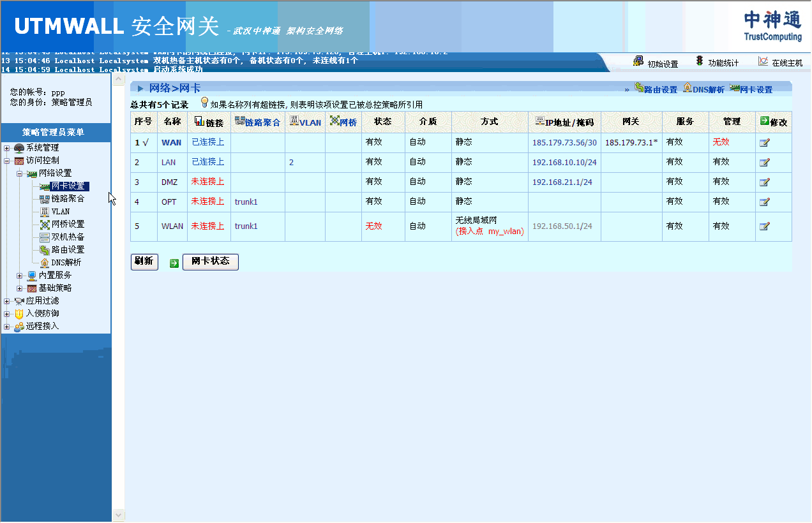Select 双机热备 in the sidebar tree
This screenshot has height=523, width=812.
coord(68,237)
